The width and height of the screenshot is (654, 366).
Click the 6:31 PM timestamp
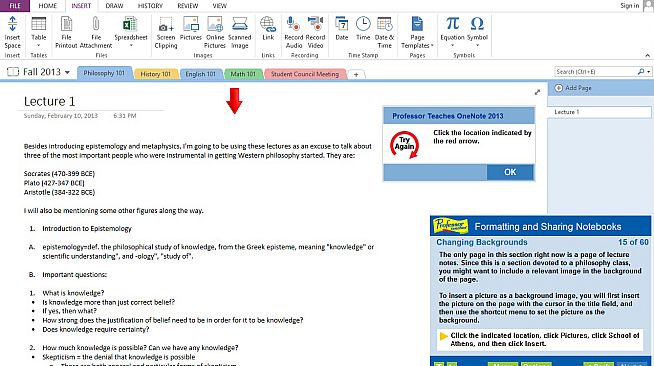(x=125, y=115)
